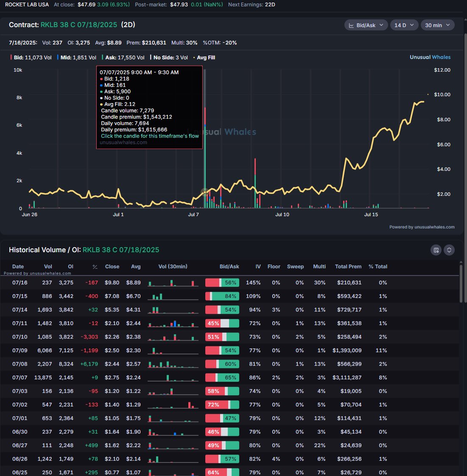
Task: Click the Powered by unusualwhales.com chart credit
Action: point(422,227)
